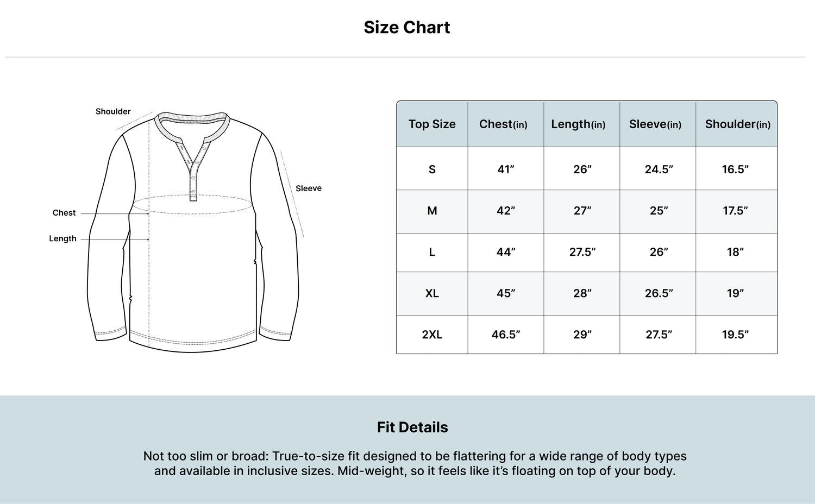This screenshot has height=504, width=815.
Task: Click the Chest(in) column header
Action: (x=503, y=124)
